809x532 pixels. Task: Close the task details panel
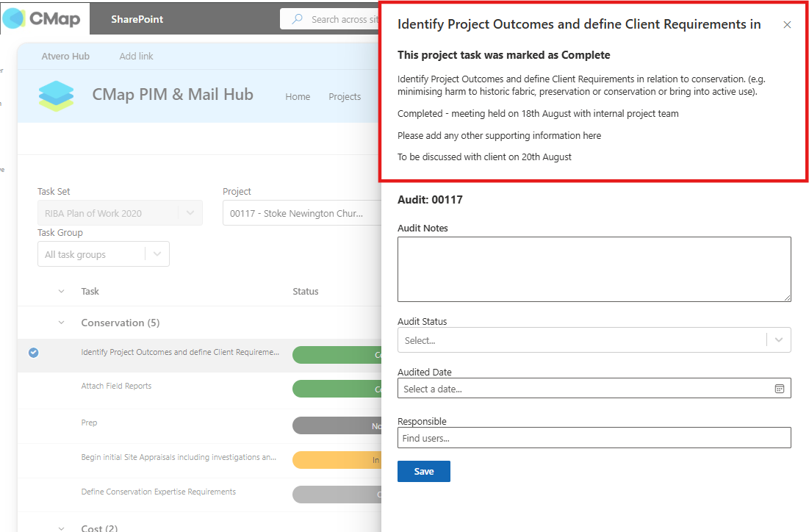pyautogui.click(x=787, y=25)
